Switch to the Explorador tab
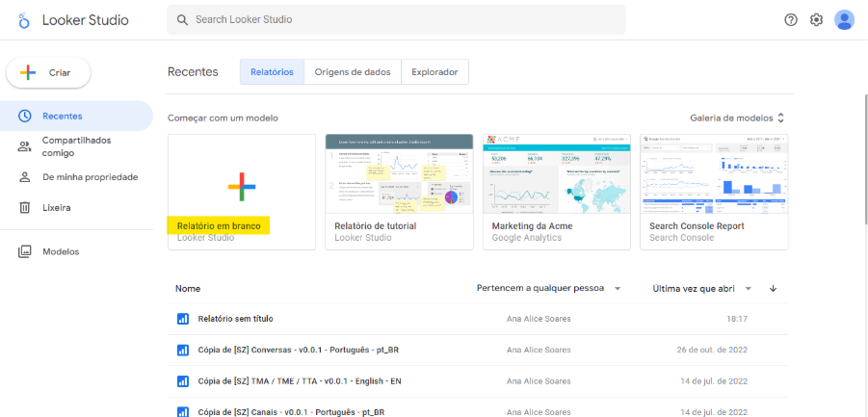 tap(434, 72)
